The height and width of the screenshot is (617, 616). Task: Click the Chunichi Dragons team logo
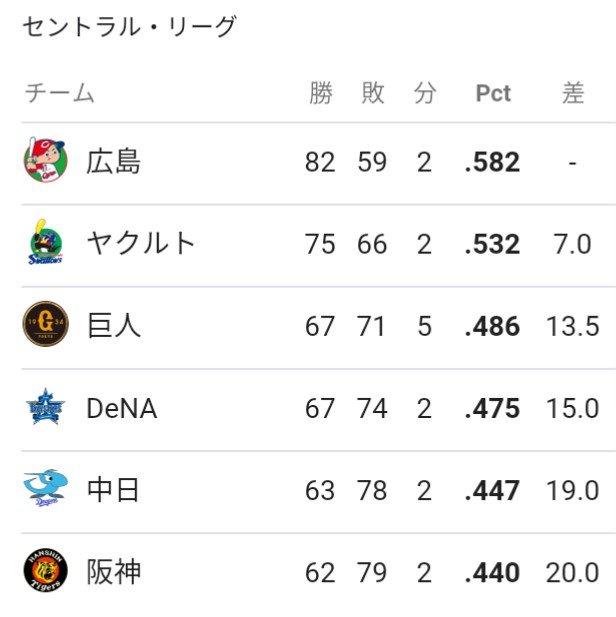[x=46, y=488]
